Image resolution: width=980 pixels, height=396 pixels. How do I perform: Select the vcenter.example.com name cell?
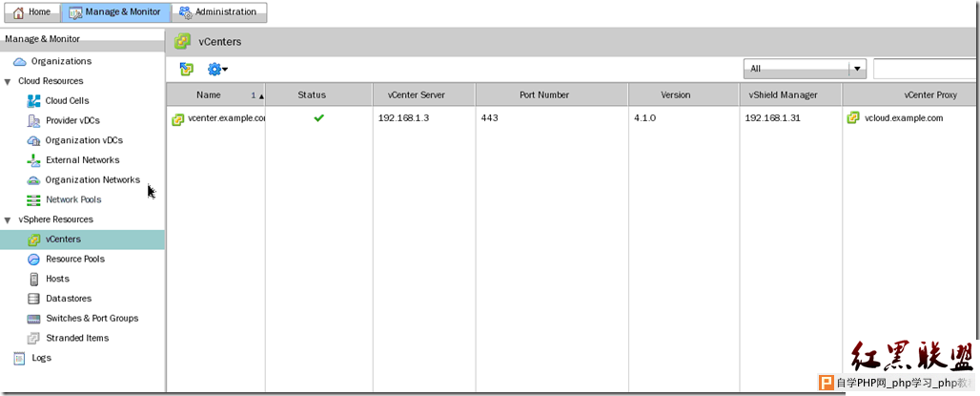pyautogui.click(x=227, y=118)
